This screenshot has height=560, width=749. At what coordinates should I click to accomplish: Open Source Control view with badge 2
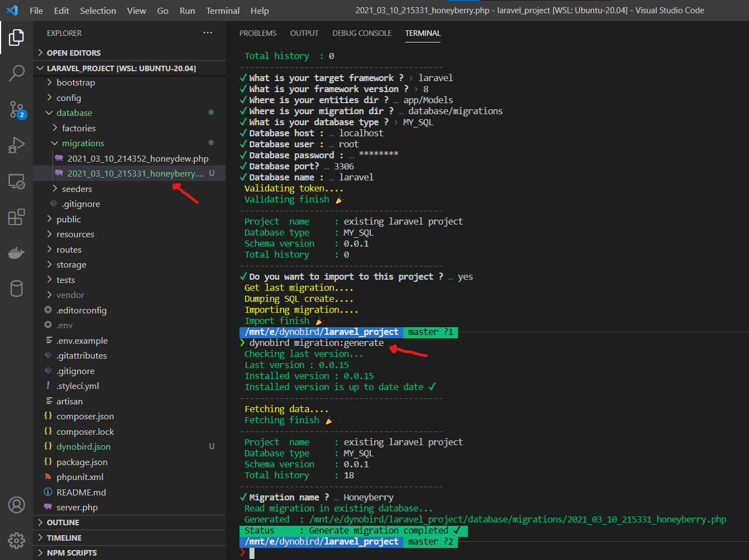coord(17,109)
